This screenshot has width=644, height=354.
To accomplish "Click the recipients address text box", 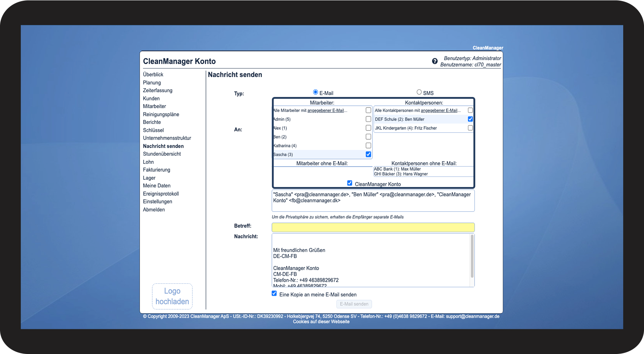I will click(x=373, y=201).
